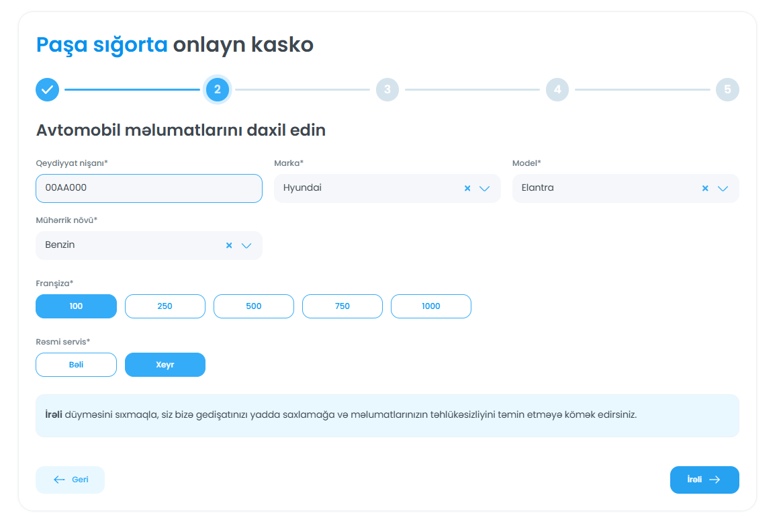Click the current step 2 indicator
This screenshot has width=781, height=532.
[218, 89]
